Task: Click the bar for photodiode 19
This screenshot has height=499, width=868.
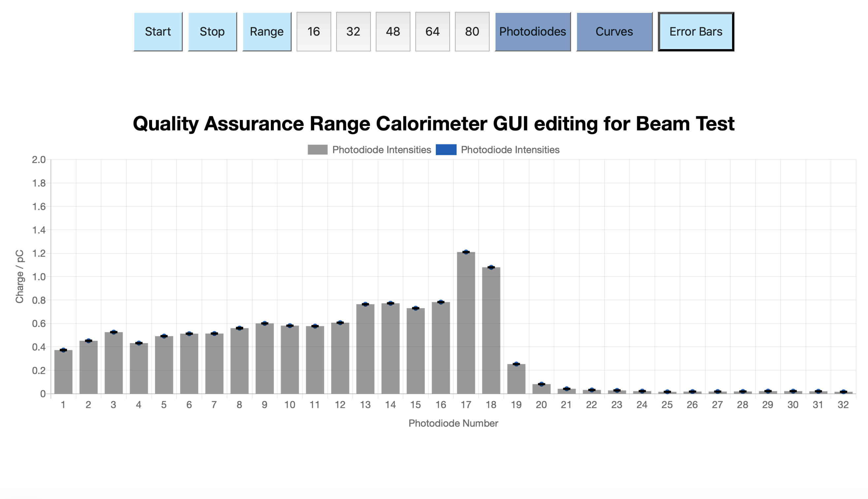Action: 516,379
